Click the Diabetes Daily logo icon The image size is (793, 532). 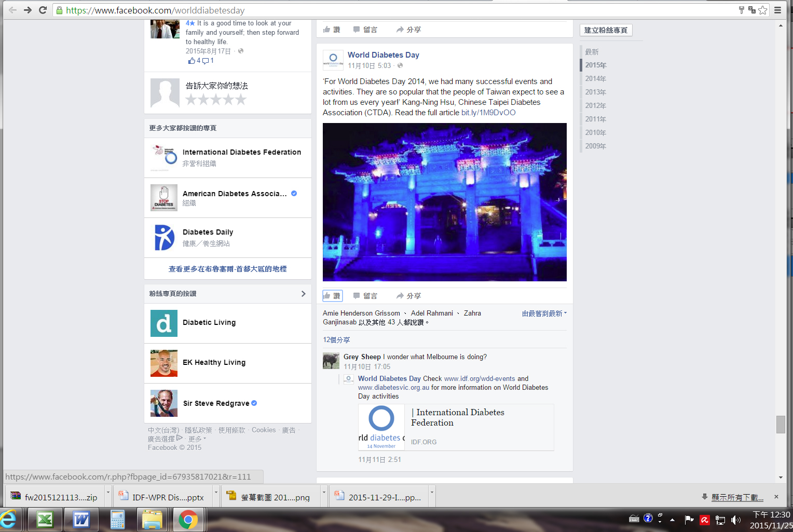pos(164,238)
